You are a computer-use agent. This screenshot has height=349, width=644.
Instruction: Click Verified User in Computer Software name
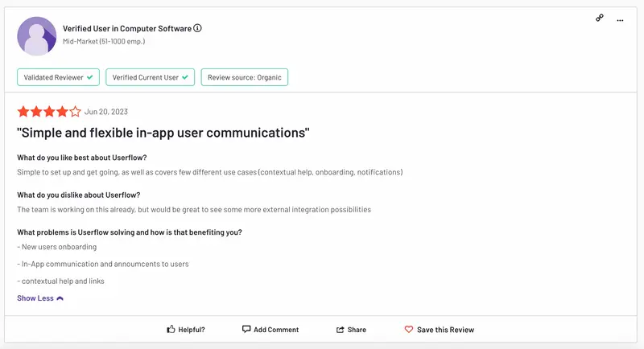(127, 28)
